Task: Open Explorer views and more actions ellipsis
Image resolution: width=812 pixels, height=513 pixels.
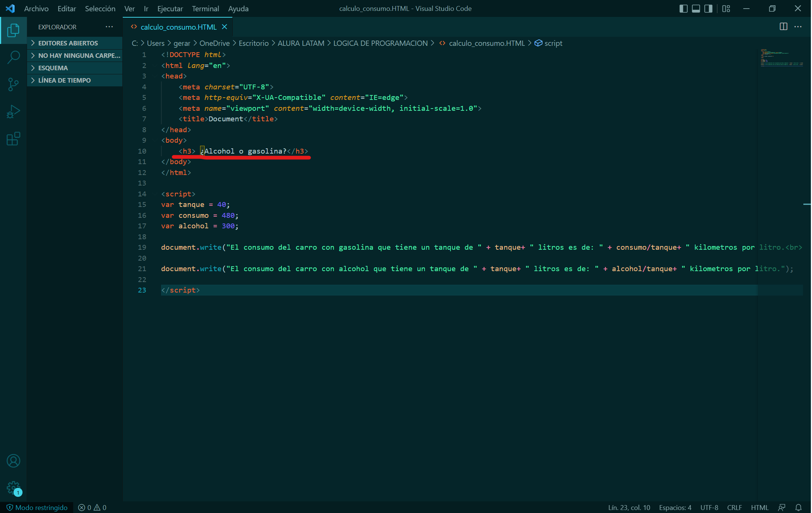Action: pyautogui.click(x=109, y=27)
